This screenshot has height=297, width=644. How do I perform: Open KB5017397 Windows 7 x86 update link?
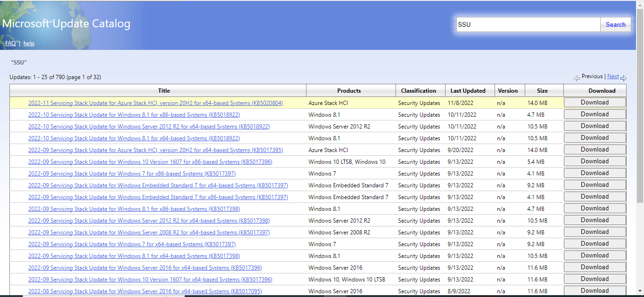coord(132,174)
